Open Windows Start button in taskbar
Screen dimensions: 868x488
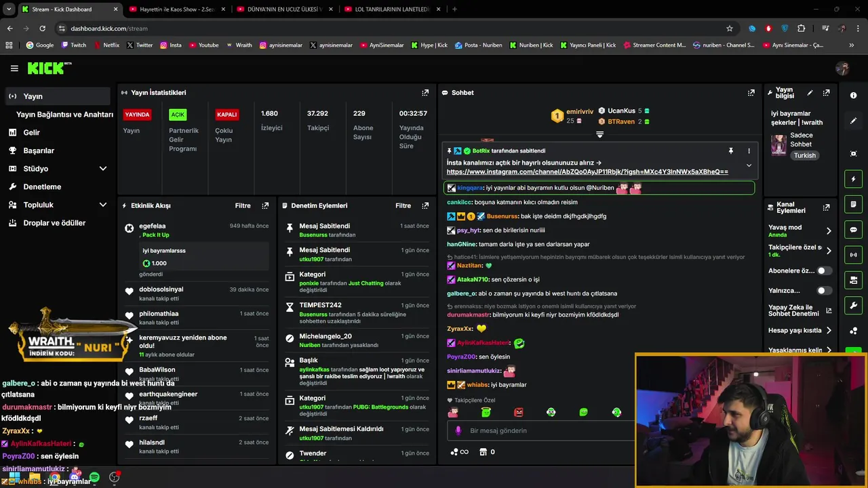click(14, 478)
